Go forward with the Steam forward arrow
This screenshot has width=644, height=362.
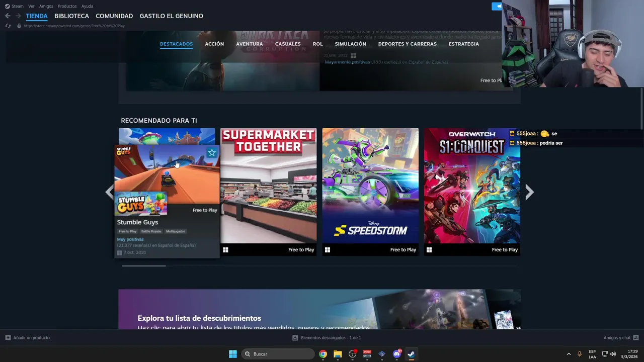click(x=18, y=16)
